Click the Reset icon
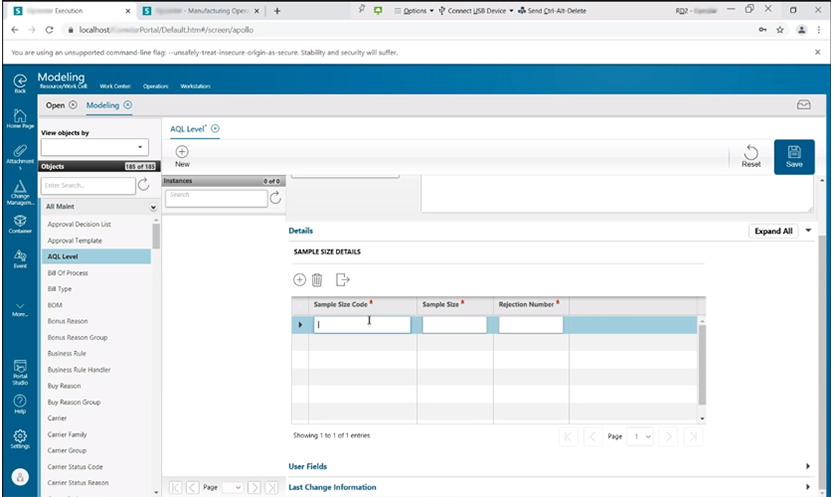 (x=750, y=156)
